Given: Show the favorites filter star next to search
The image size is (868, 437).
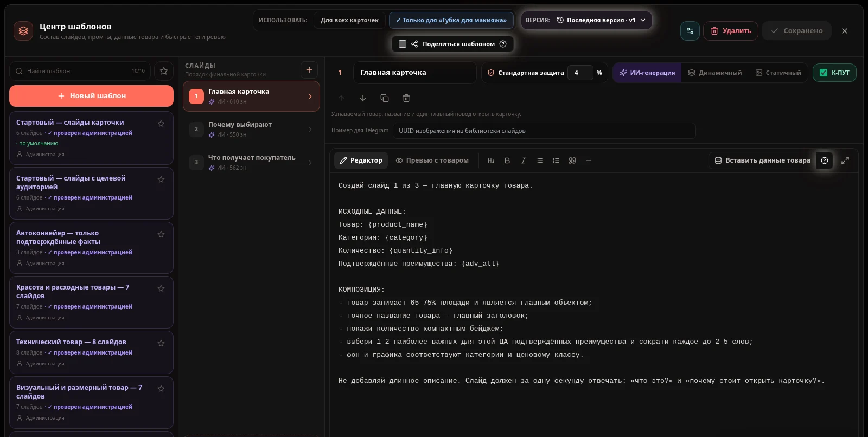Looking at the screenshot, I should 164,71.
